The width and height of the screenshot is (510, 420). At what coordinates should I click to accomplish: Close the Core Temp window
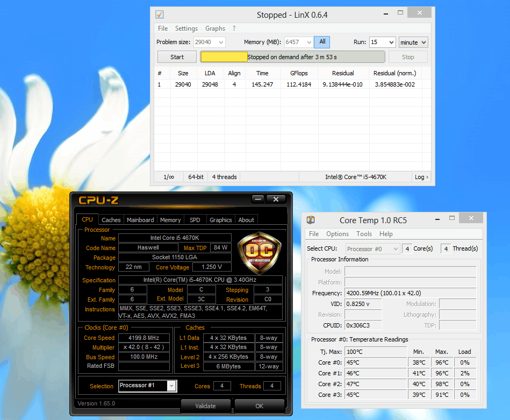(x=471, y=218)
